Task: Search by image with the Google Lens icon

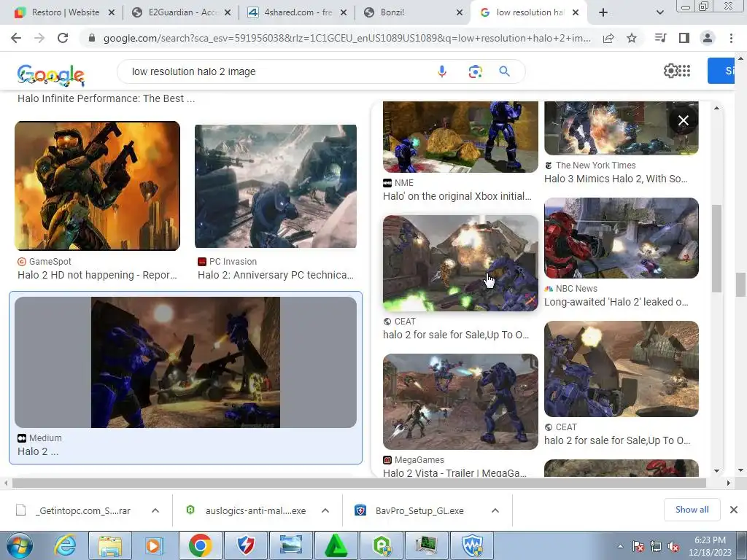Action: pyautogui.click(x=475, y=71)
